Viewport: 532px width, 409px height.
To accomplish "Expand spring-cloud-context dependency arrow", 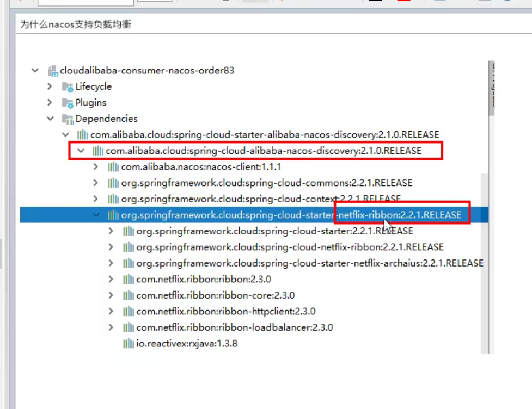I will point(96,199).
